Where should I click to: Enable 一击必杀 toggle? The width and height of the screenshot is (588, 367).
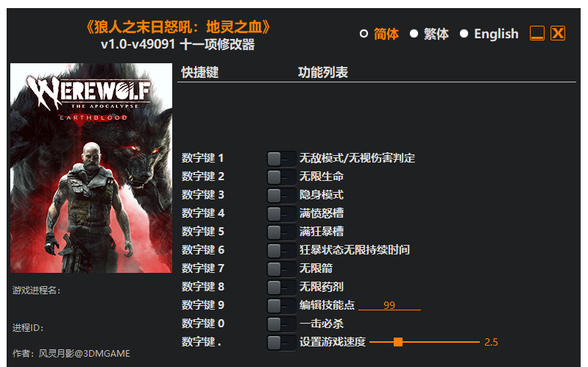[281, 324]
